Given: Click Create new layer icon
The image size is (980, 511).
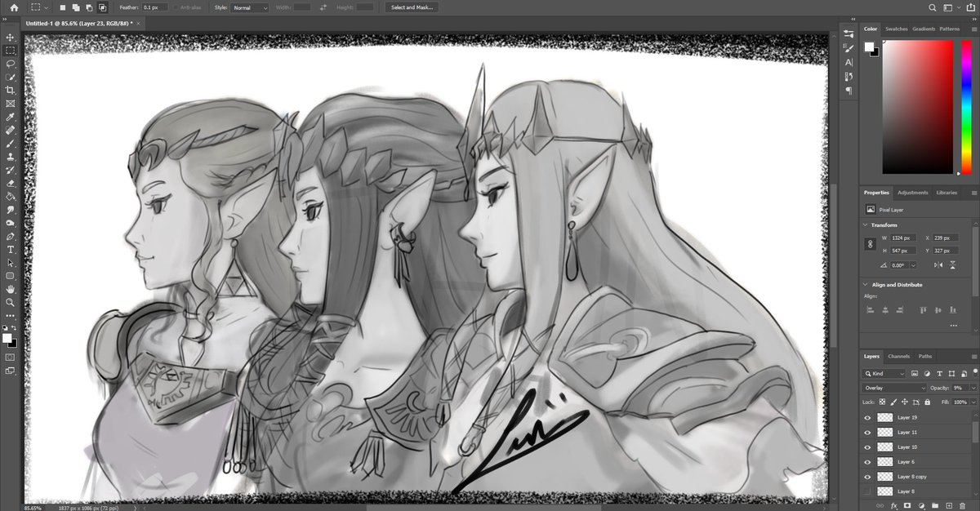Looking at the screenshot, I should [949, 506].
